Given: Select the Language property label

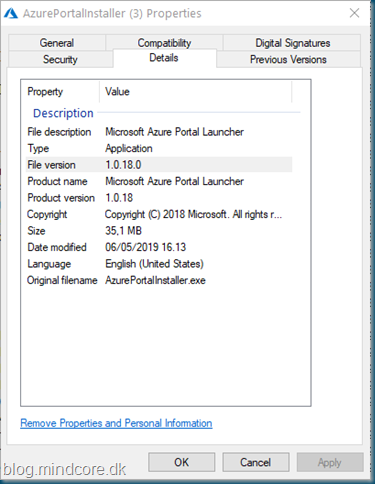Looking at the screenshot, I should pos(49,264).
